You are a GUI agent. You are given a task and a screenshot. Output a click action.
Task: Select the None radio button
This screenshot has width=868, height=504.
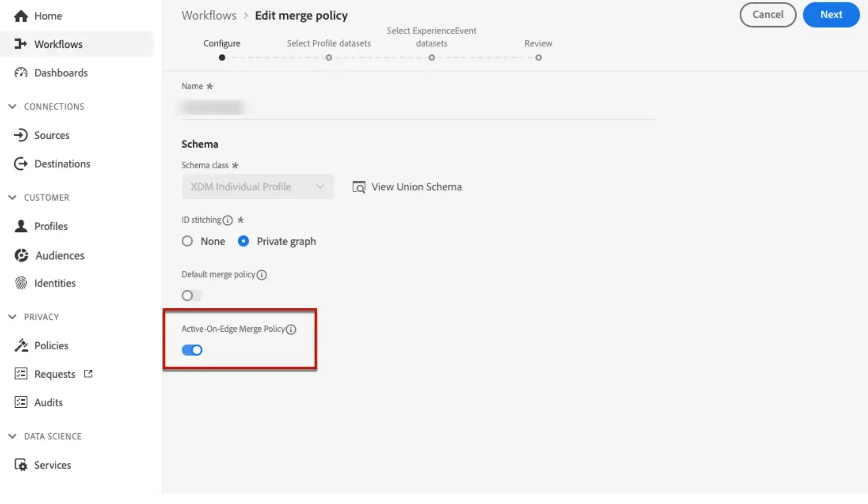pyautogui.click(x=187, y=242)
